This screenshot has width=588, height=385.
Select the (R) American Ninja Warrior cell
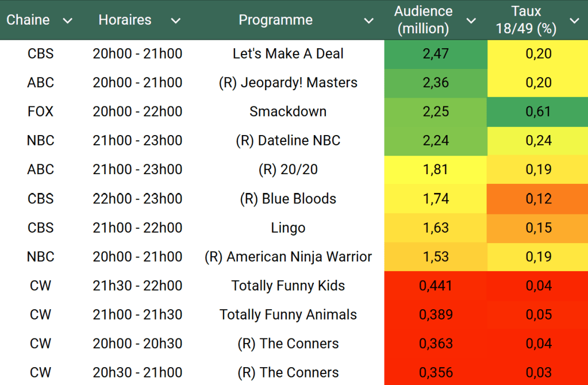(288, 257)
